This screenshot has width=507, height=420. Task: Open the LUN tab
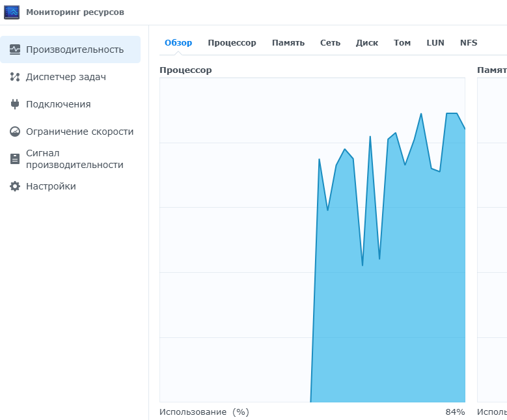pyautogui.click(x=435, y=43)
